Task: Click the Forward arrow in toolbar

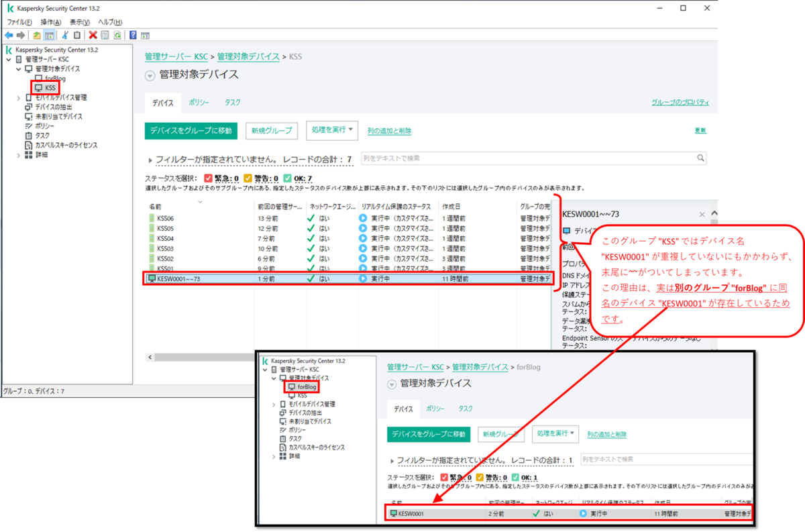Action: click(x=21, y=35)
